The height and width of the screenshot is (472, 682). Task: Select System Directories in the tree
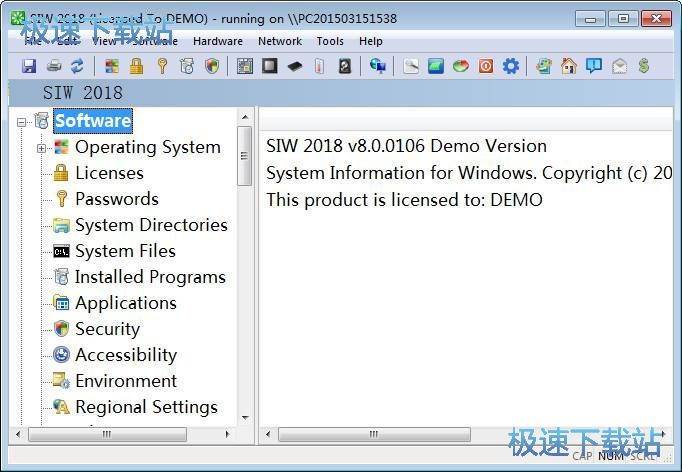(151, 225)
